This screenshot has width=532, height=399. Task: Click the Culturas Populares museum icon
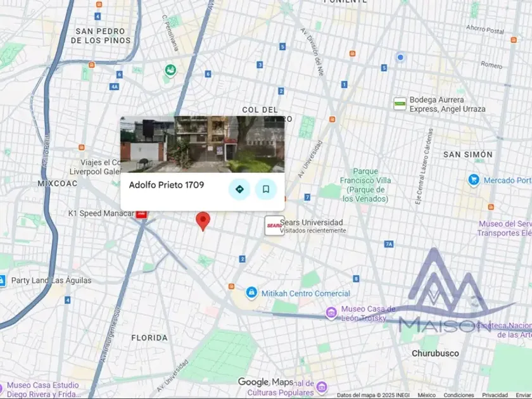tap(321, 386)
